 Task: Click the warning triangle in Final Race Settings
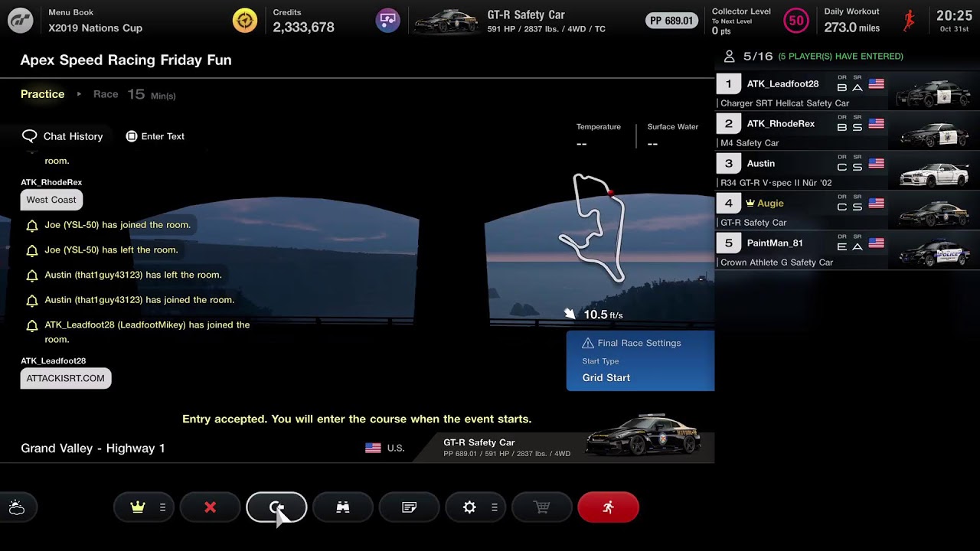coord(588,344)
